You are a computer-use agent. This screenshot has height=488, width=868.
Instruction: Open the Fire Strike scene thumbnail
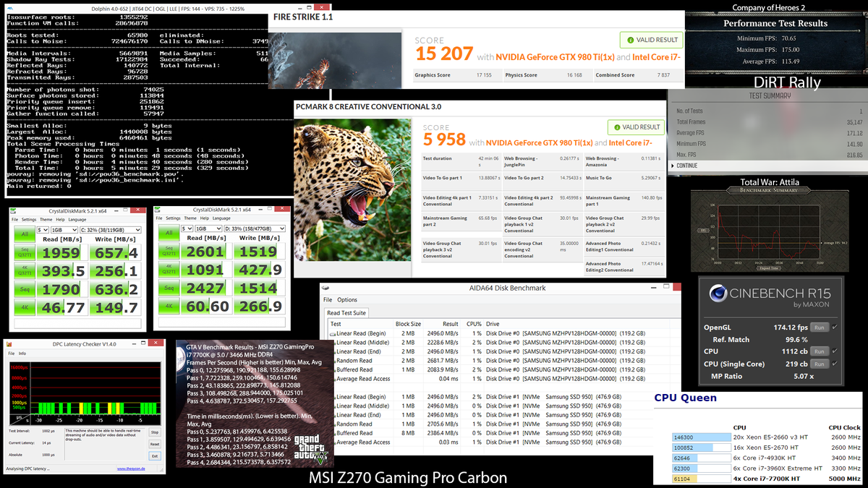point(334,60)
